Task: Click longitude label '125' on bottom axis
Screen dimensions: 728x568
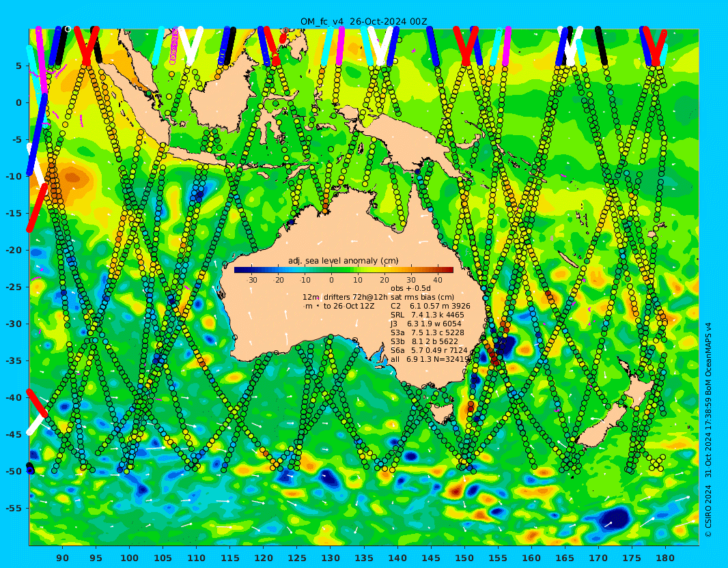Action: pos(296,558)
